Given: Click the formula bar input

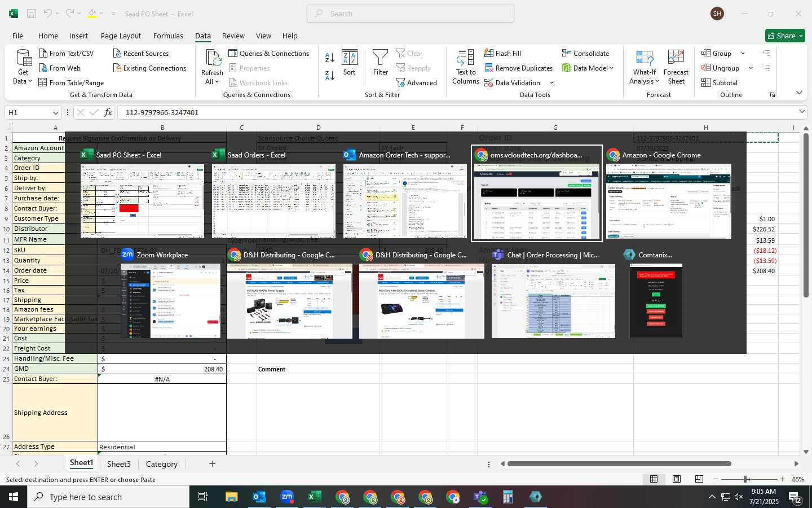Looking at the screenshot, I should (457, 112).
